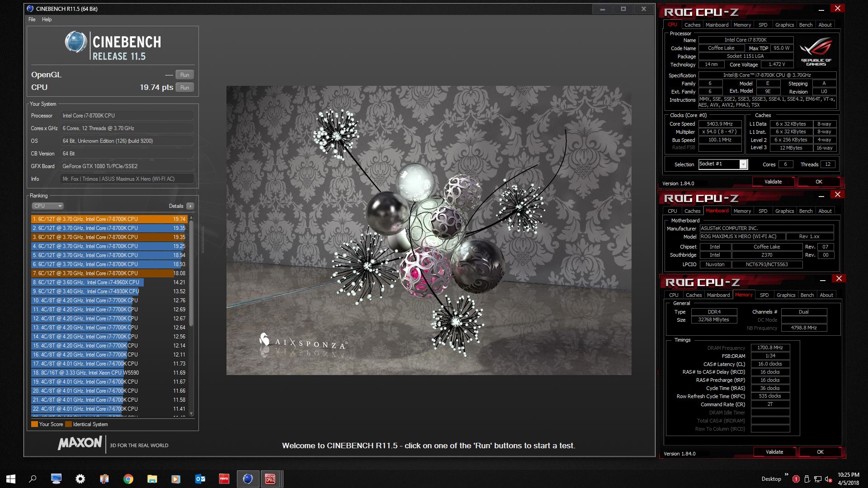Screen dimensions: 868x488
Task: Click Validate in top CPU-Z window
Action: pyautogui.click(x=773, y=182)
